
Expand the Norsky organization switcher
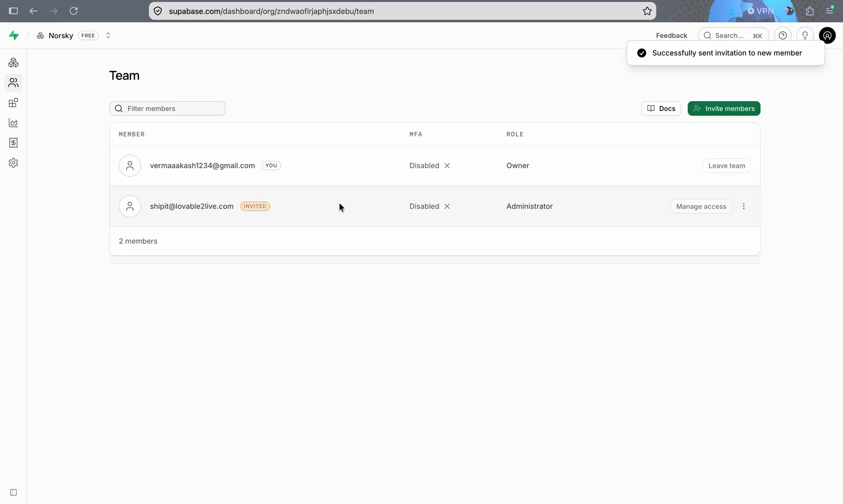pyautogui.click(x=108, y=35)
